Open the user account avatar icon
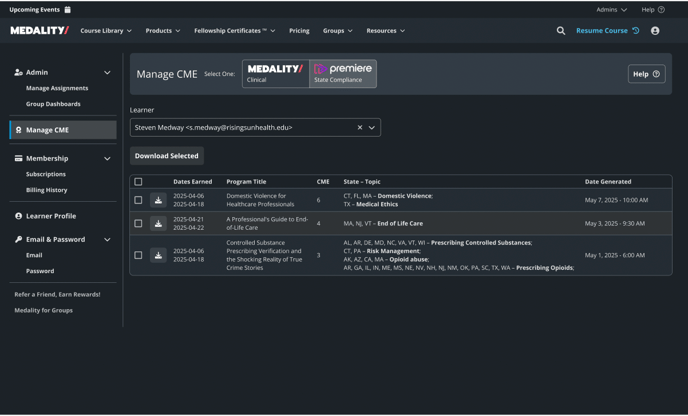 (x=655, y=31)
